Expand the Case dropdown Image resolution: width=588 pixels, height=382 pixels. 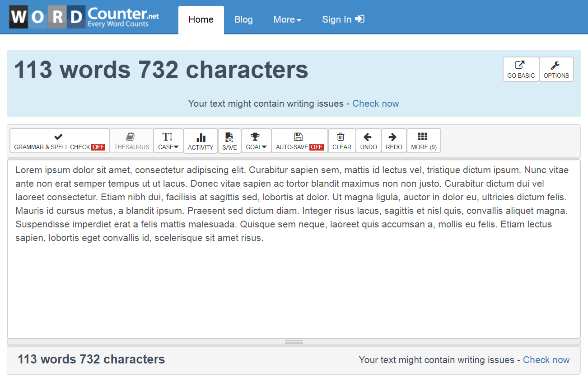pos(168,141)
